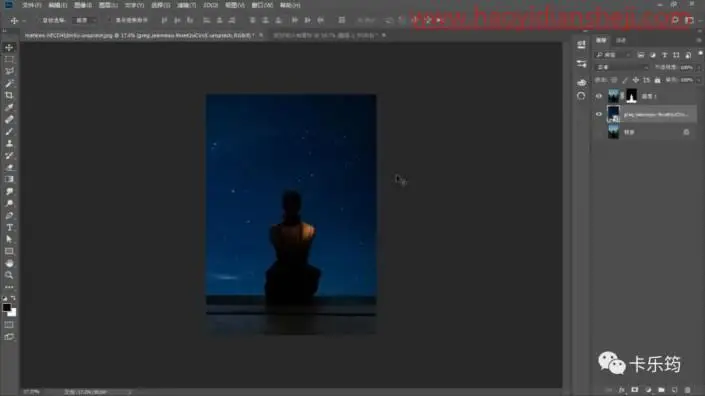This screenshot has width=705, height=396.
Task: Select the Blur tool
Action: tap(9, 191)
